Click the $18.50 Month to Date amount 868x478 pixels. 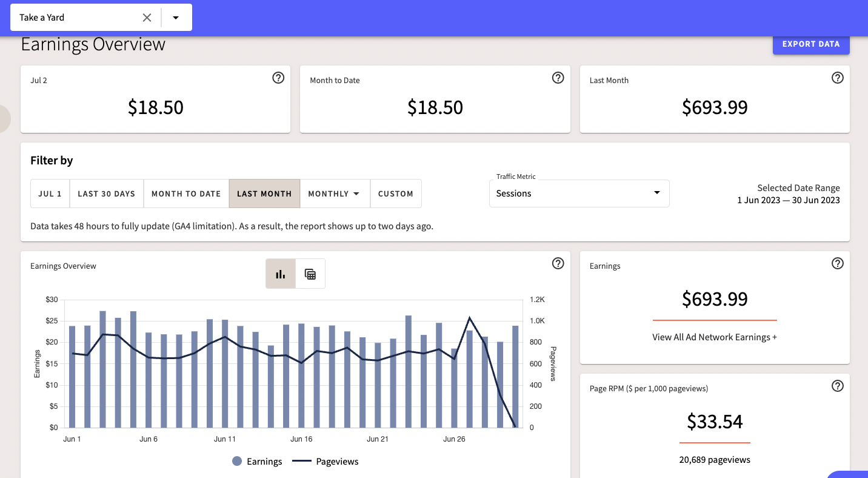coord(435,107)
